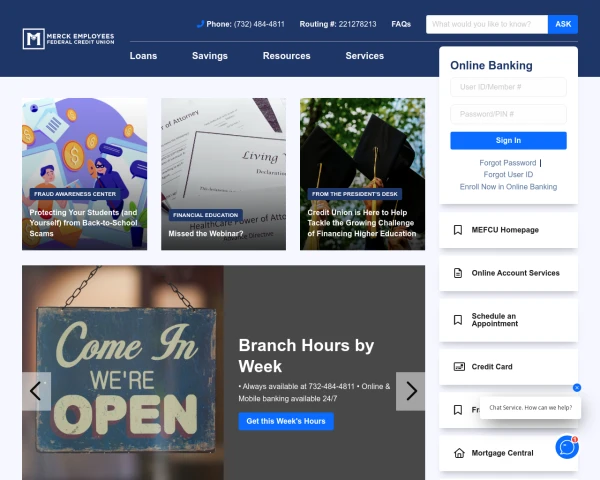This screenshot has width=600, height=480.
Task: Click the Online Banking heading
Action: click(491, 65)
